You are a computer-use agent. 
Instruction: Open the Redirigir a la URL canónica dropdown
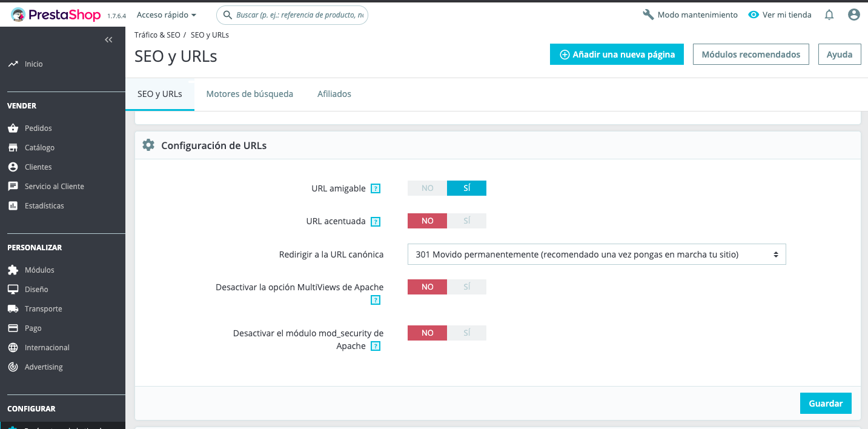(596, 254)
